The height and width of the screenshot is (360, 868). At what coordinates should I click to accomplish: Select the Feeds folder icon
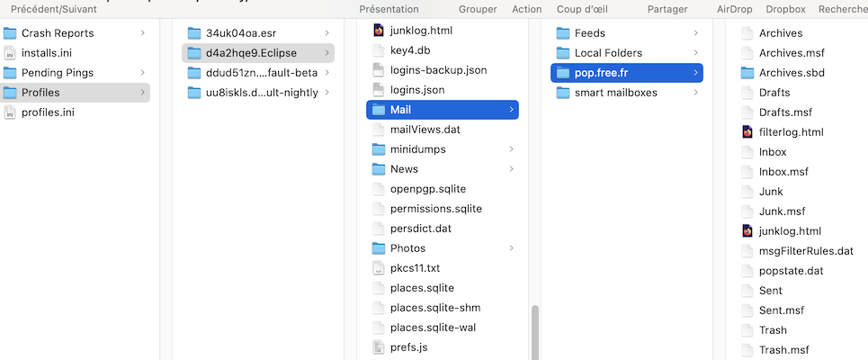563,33
